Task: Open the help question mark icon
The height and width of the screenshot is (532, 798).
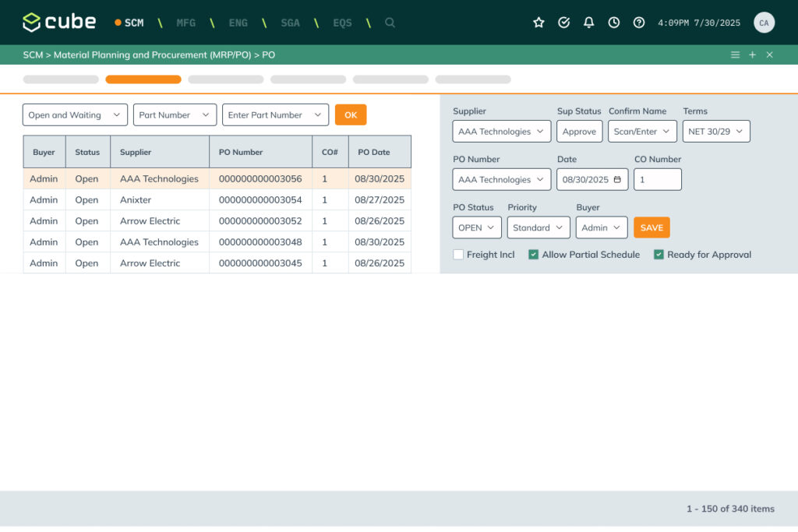Action: (x=639, y=23)
